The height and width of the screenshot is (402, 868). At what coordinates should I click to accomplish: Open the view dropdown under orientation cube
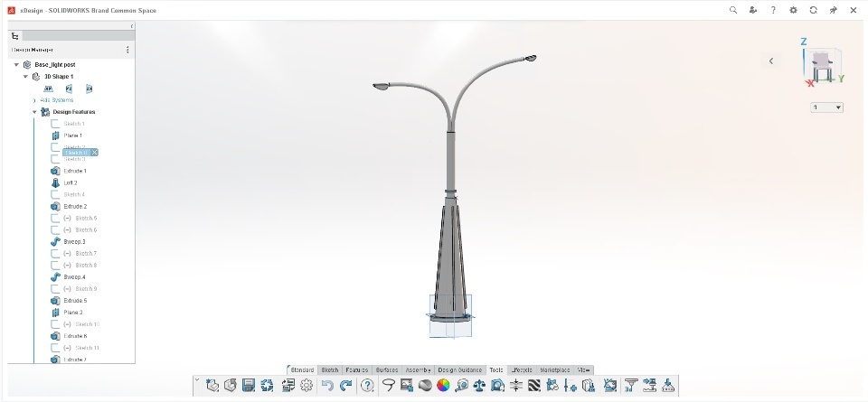[827, 108]
